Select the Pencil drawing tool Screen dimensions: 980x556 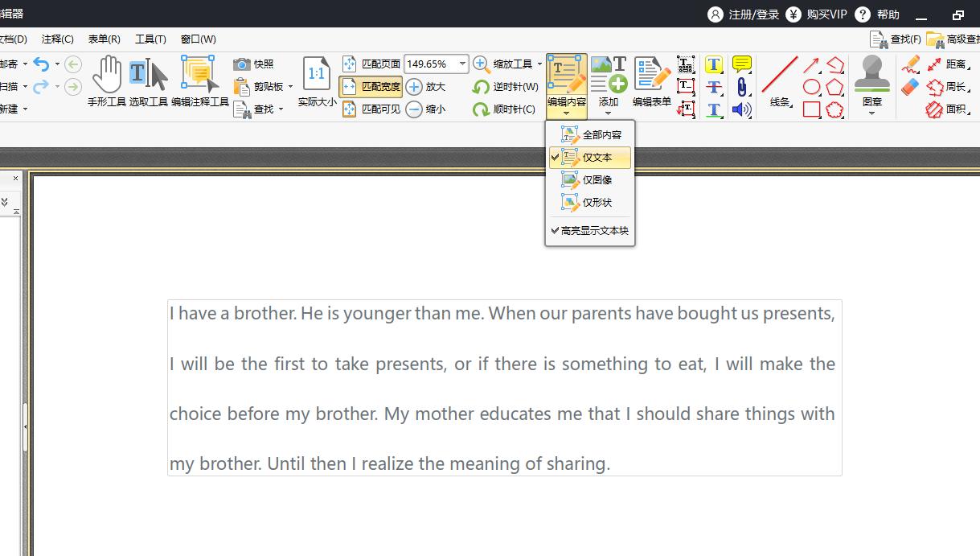[x=910, y=64]
